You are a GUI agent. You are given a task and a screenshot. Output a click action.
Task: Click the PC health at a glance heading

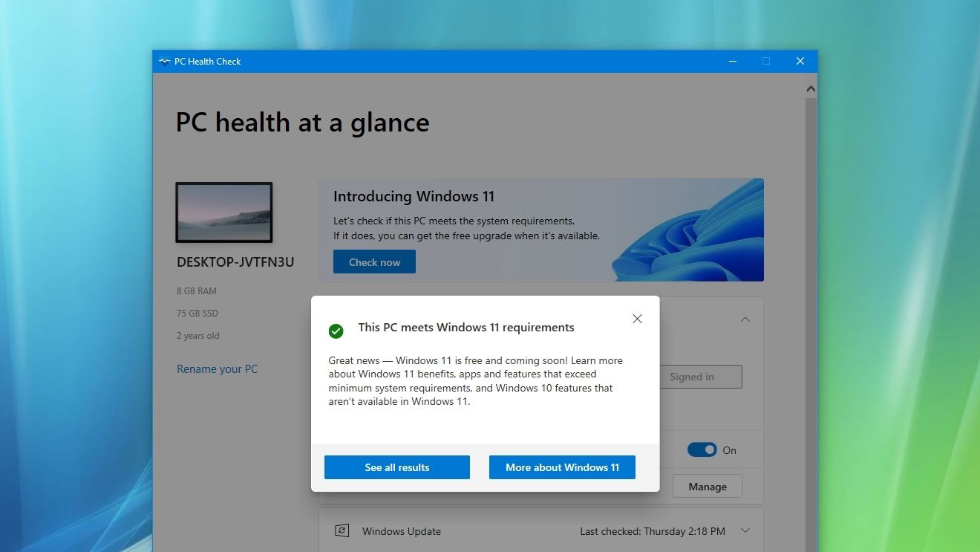click(x=302, y=123)
